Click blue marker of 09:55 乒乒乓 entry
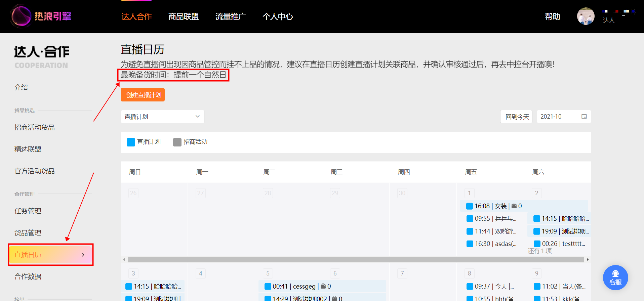This screenshot has height=301, width=644. 470,219
